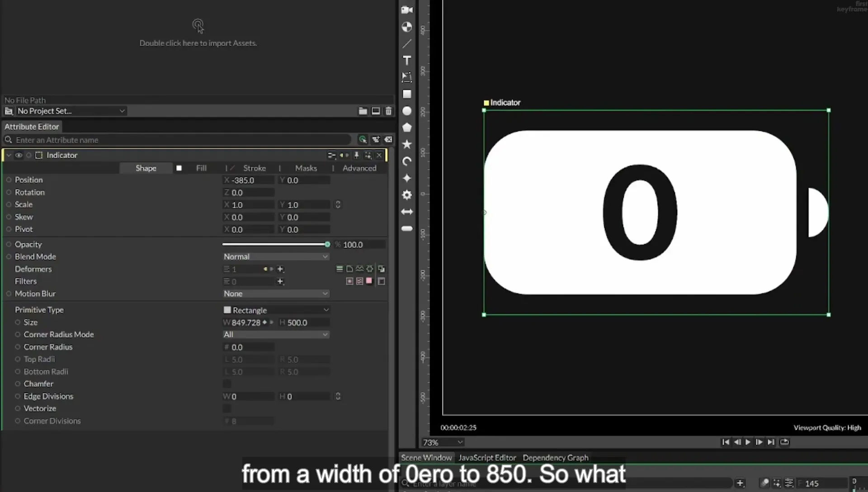Toggle visibility eye of Indicator layer
Image resolution: width=868 pixels, height=492 pixels.
(19, 155)
